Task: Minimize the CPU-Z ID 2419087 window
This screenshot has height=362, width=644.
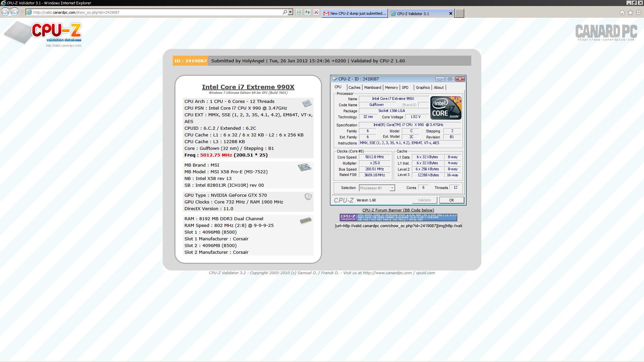Action: [x=440, y=79]
